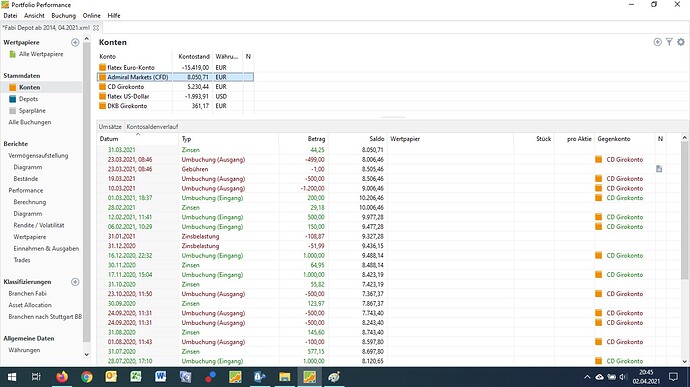Open the note icon in the Gebühren row
Viewport: 690px width, 387px height.
(x=659, y=169)
